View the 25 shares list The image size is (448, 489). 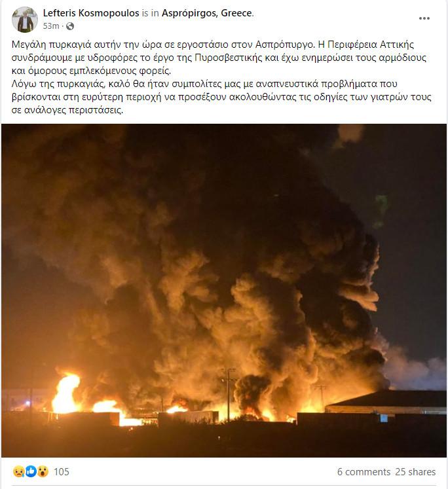(415, 472)
